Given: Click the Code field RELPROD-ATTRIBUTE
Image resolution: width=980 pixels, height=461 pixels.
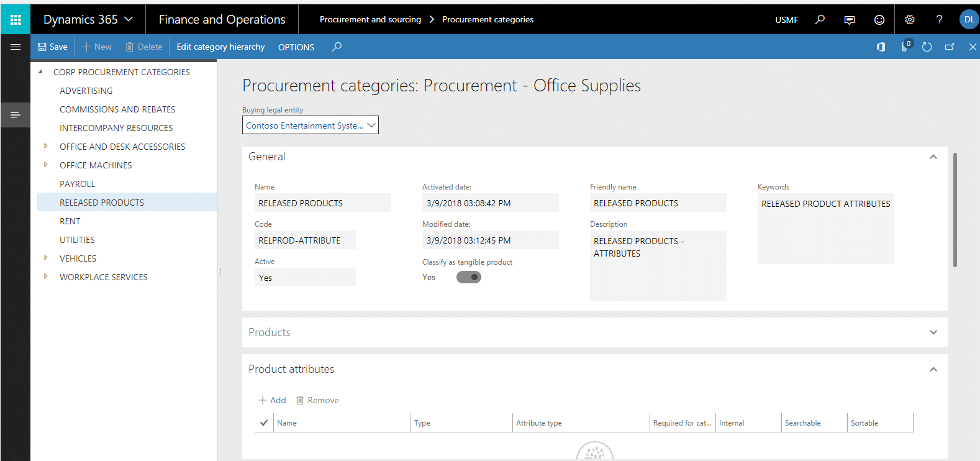Looking at the screenshot, I should 305,240.
